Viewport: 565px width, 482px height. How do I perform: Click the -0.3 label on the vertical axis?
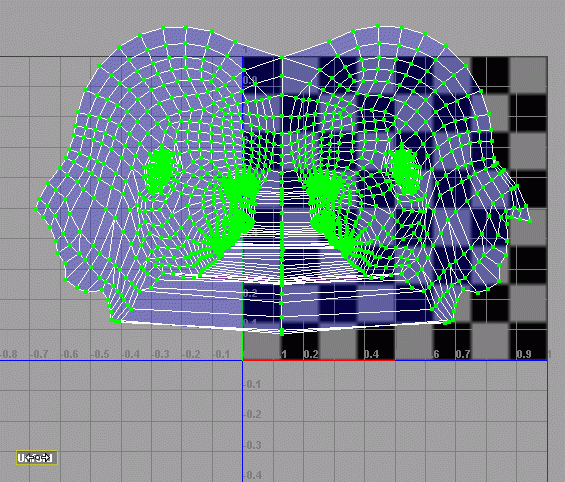[253, 445]
